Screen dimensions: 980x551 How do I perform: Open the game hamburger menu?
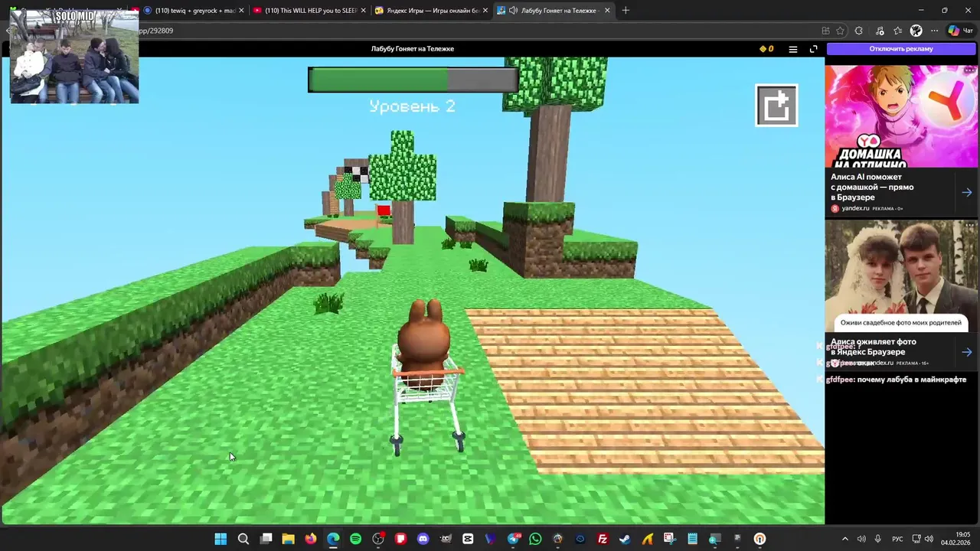pos(793,49)
